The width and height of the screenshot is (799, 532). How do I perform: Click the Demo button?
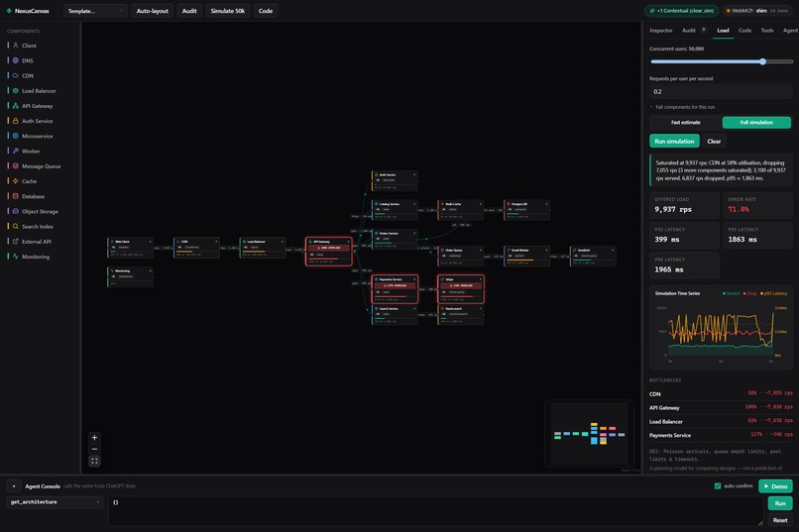point(775,486)
